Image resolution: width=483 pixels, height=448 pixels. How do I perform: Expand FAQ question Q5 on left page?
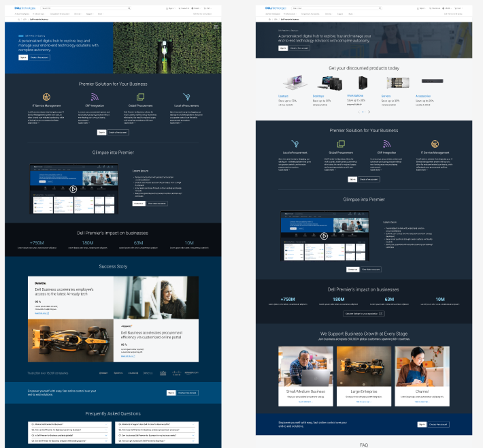tap(156, 425)
